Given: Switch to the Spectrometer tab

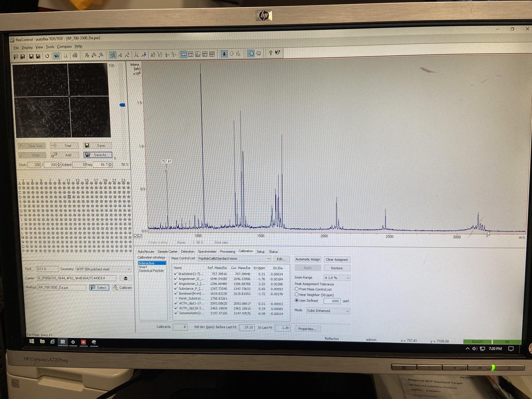Looking at the screenshot, I should [207, 252].
